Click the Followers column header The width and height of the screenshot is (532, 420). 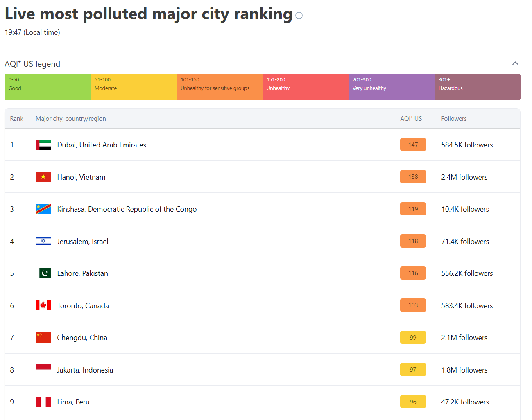coord(454,119)
